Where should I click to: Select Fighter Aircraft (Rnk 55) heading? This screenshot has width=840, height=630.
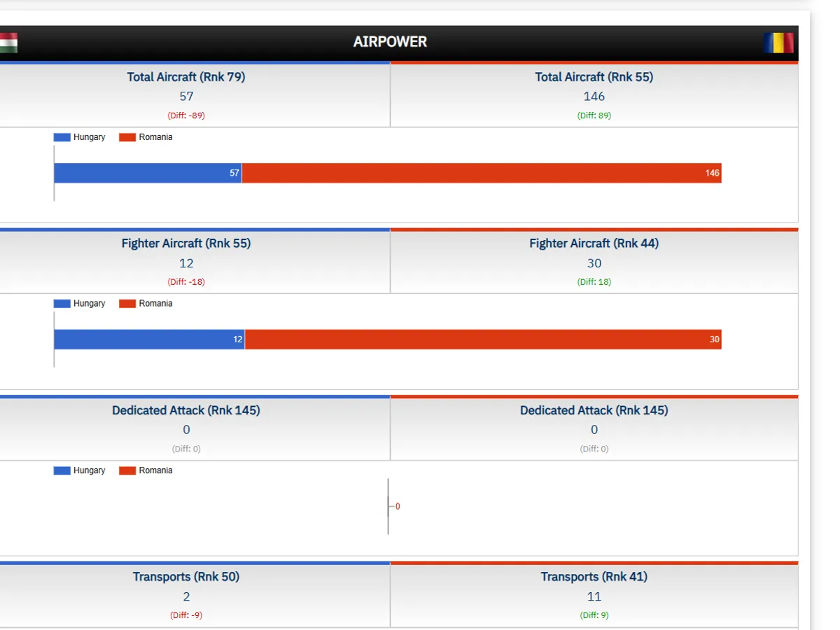click(186, 244)
